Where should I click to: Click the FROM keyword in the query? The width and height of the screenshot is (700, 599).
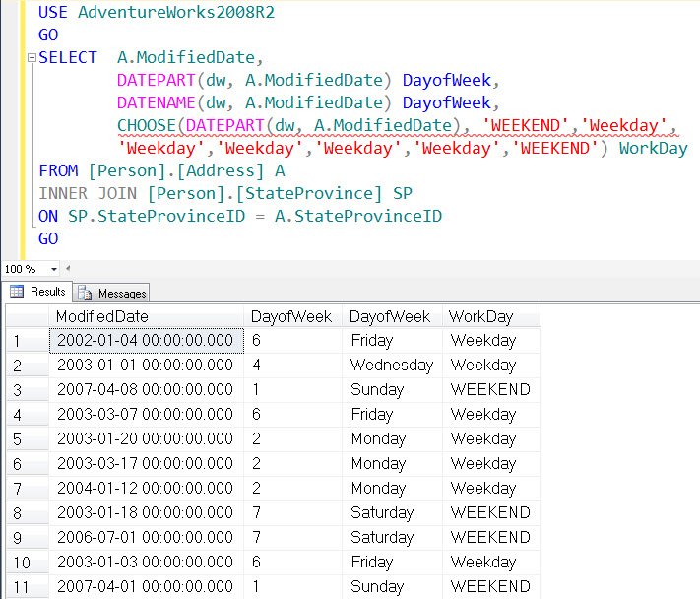(58, 171)
